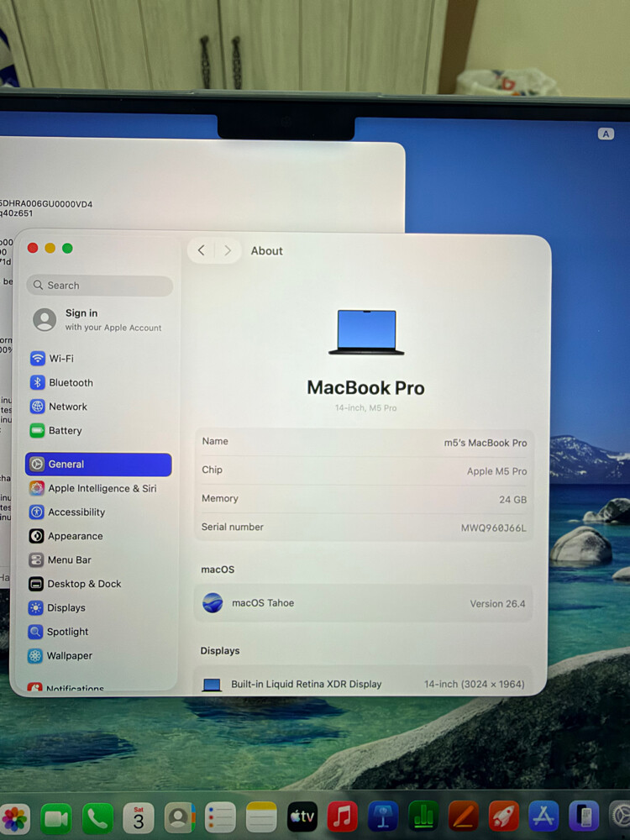Open Calendar showing Sat 3 in Dock
The height and width of the screenshot is (840, 630).
coord(139,818)
